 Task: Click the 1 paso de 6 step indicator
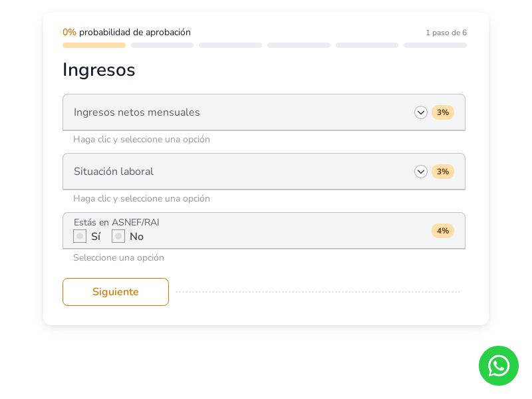(446, 32)
